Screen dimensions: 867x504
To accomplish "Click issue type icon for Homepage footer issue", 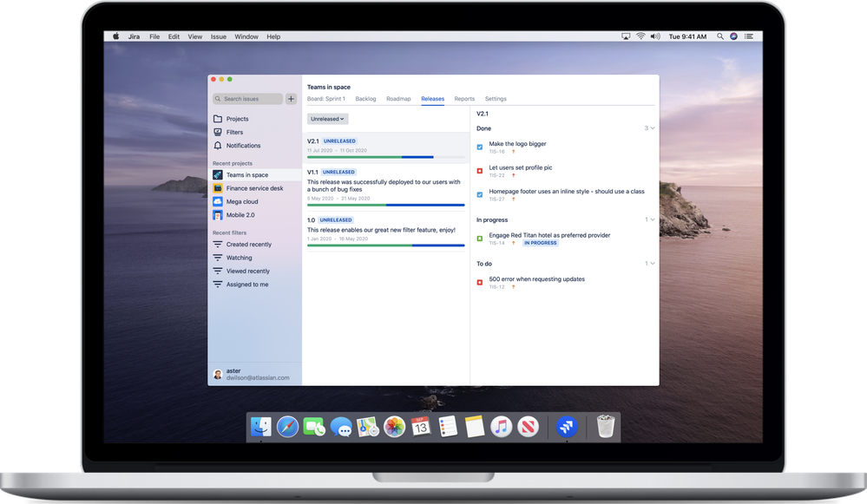I will pos(479,194).
